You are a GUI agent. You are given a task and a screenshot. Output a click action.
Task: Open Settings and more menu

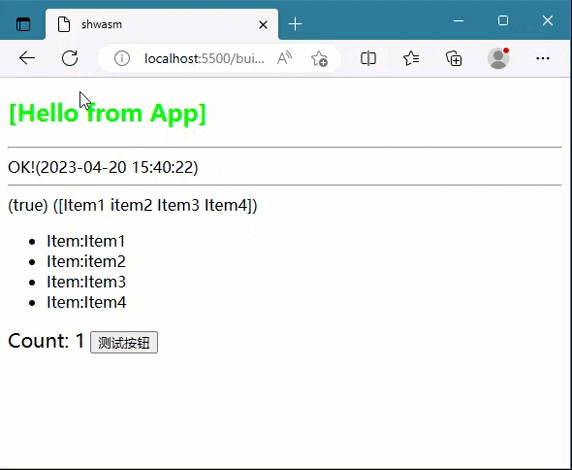pos(543,58)
